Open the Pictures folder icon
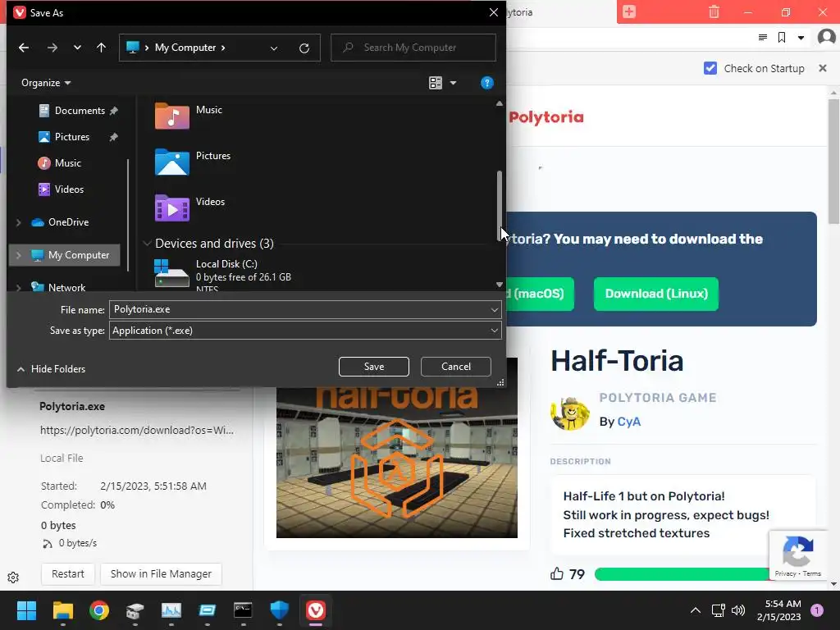This screenshot has height=630, width=840. point(172,162)
